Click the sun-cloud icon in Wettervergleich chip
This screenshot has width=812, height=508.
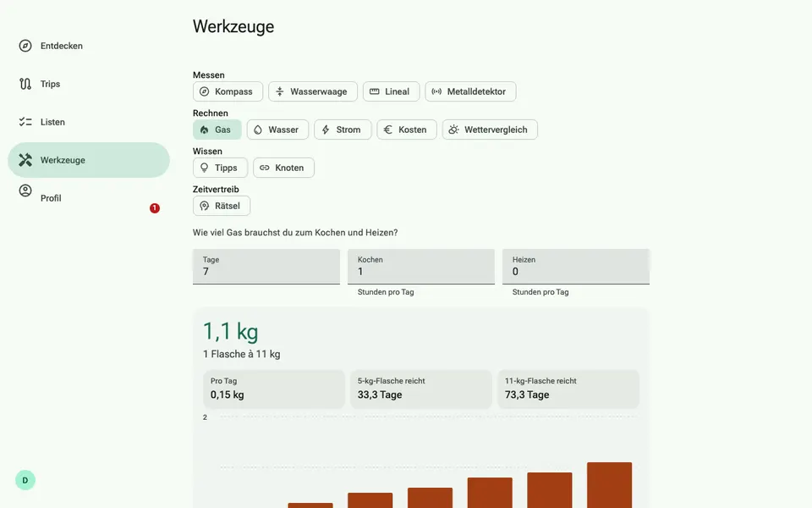tap(453, 130)
